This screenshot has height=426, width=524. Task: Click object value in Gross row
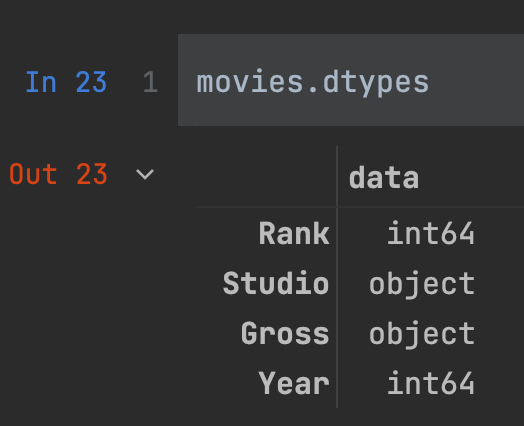(422, 334)
